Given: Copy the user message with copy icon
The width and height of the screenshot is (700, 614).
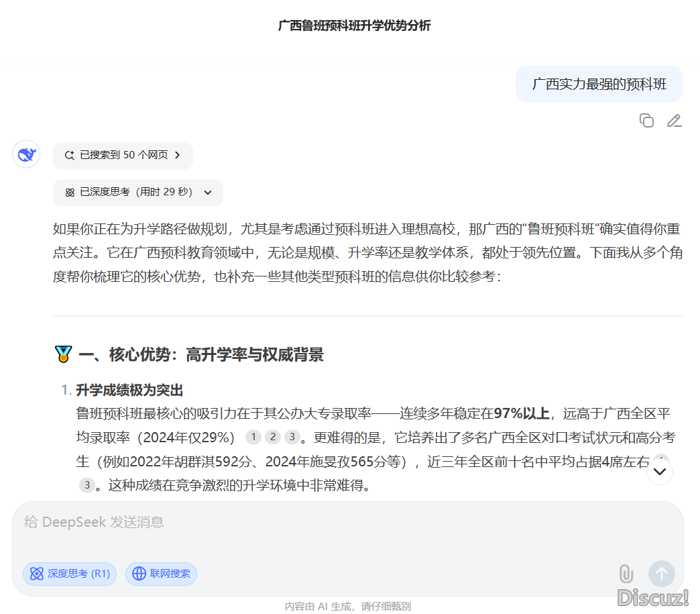Looking at the screenshot, I should point(646,121).
